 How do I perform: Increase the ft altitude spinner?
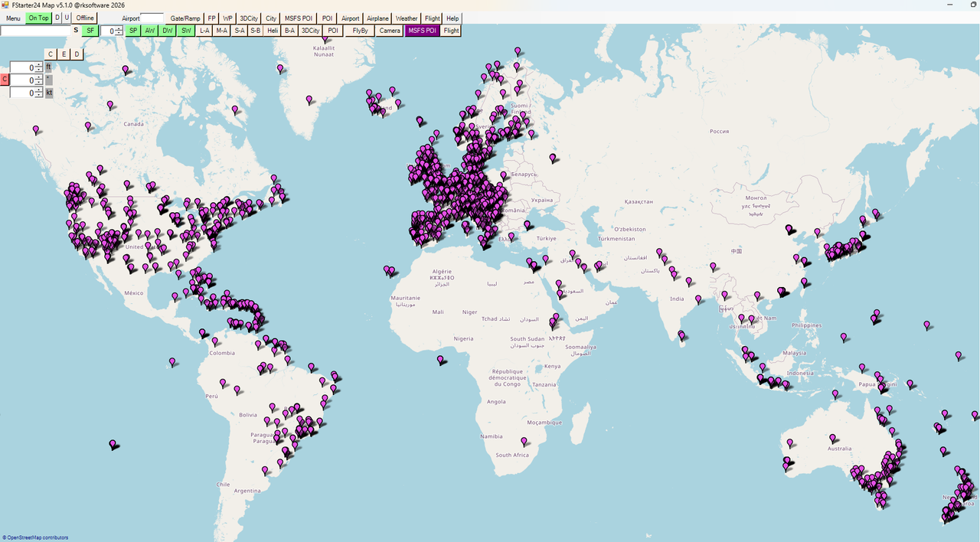pos(39,64)
